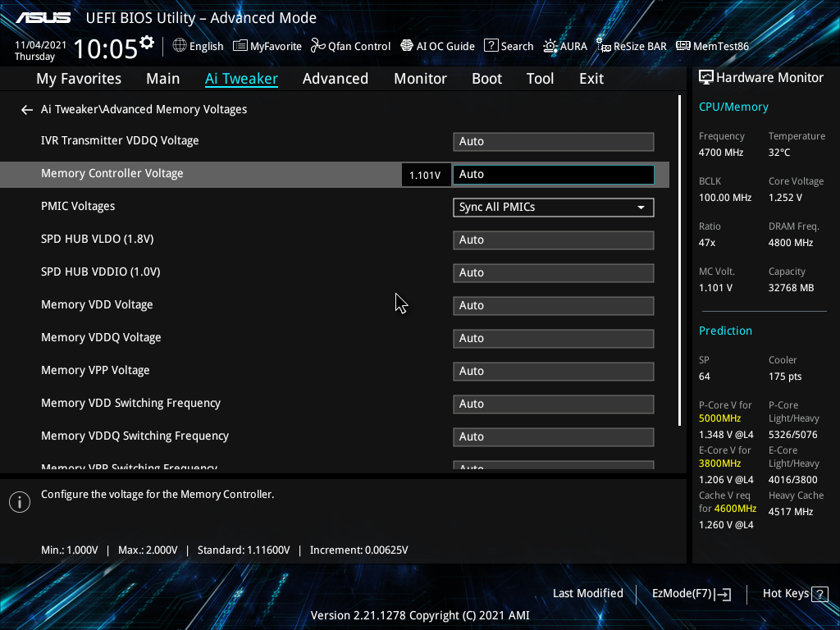This screenshot has height=630, width=840.
Task: Launch MemTest86 memory icon
Action: 683,46
